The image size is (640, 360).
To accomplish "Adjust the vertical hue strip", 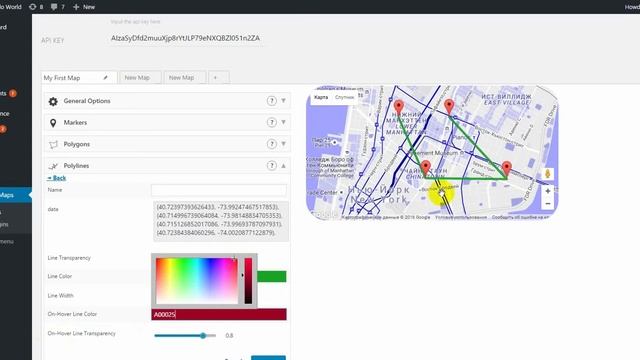I will point(248,281).
